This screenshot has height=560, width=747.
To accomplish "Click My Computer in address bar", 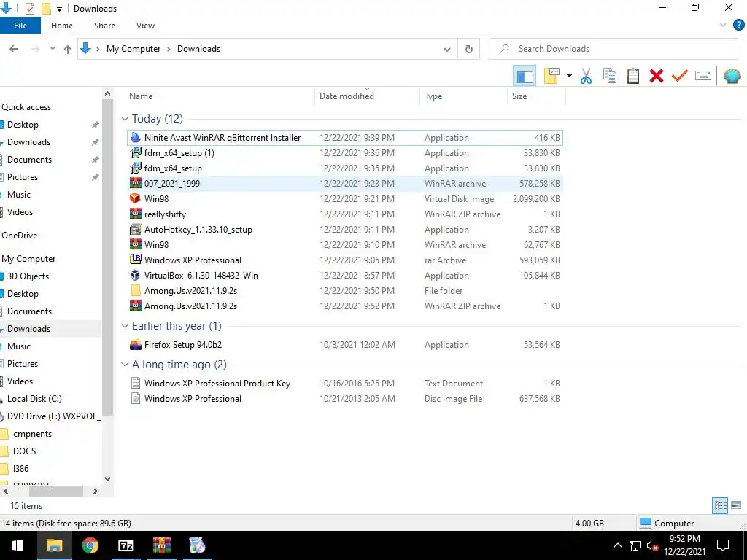I will 133,49.
